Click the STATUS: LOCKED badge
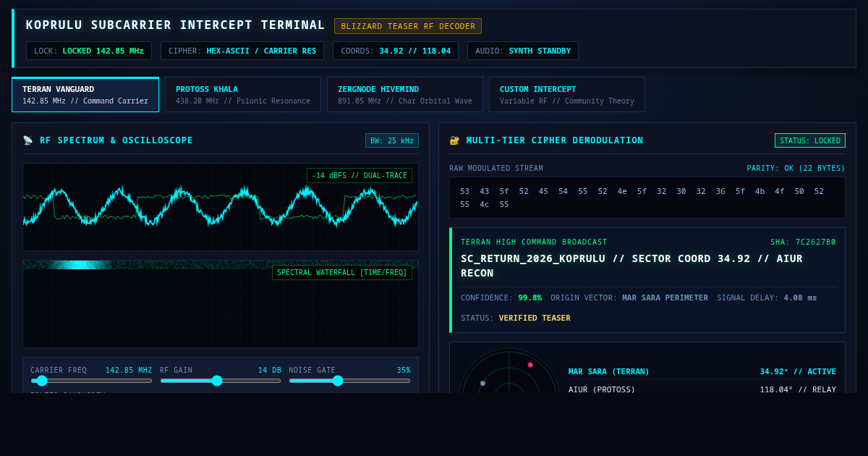The width and height of the screenshot is (868, 456). tap(810, 140)
